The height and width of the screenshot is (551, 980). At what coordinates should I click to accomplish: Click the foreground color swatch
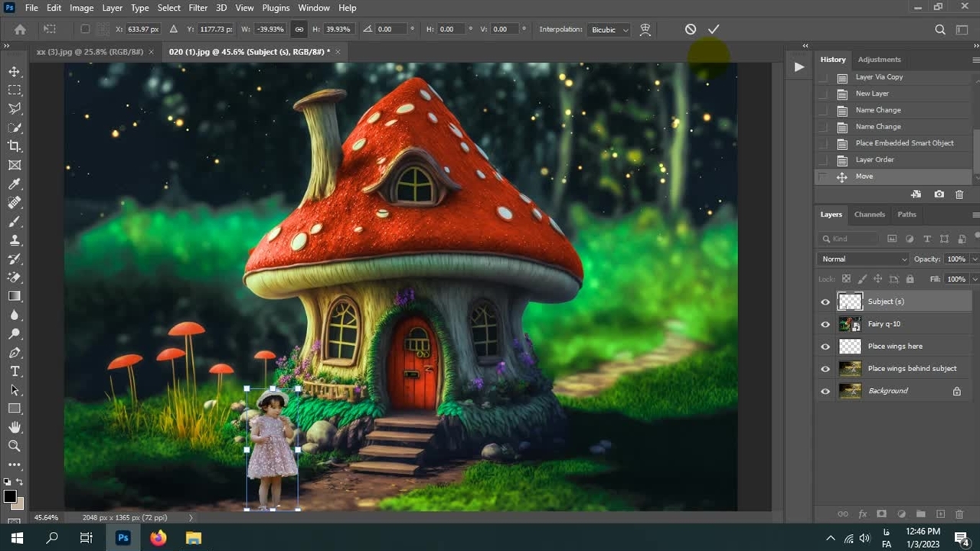[10, 497]
